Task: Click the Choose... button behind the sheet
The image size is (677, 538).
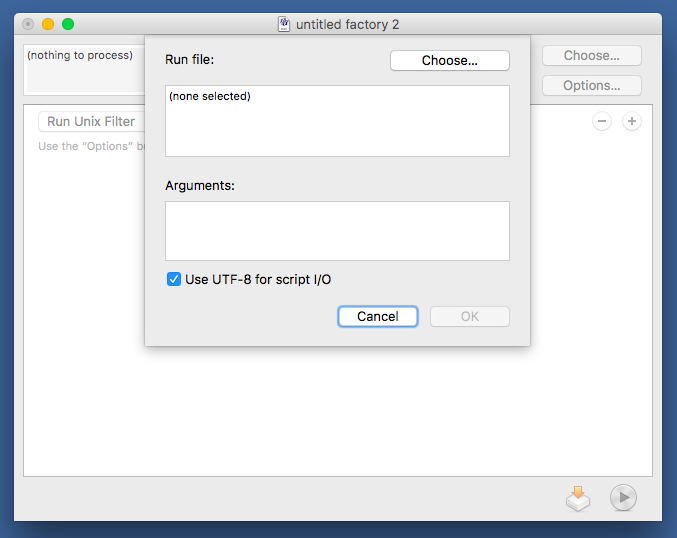Action: click(591, 56)
